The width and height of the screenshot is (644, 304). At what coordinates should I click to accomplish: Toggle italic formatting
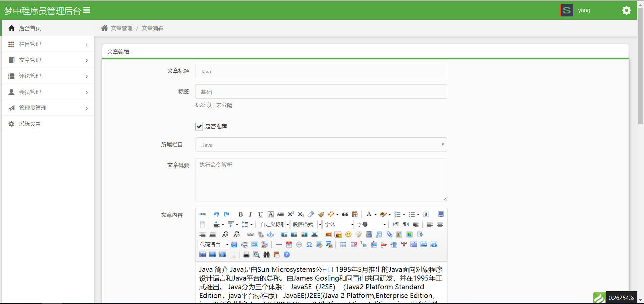point(250,214)
